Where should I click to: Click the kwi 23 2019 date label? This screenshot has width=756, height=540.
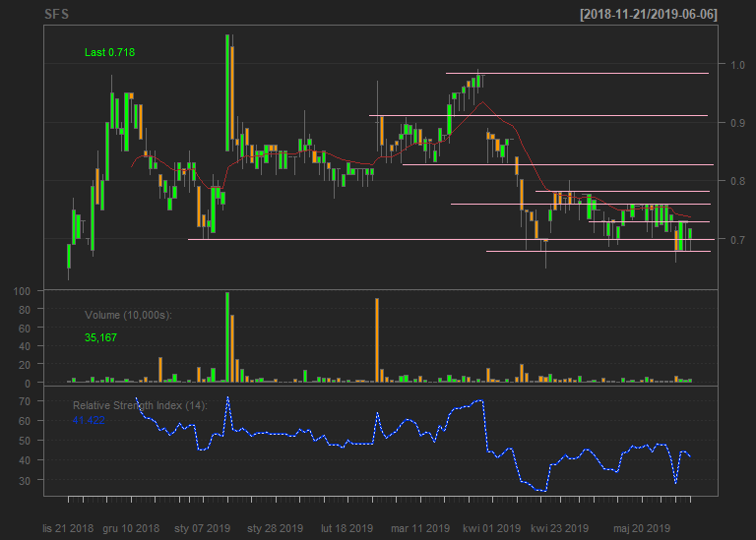click(x=559, y=528)
